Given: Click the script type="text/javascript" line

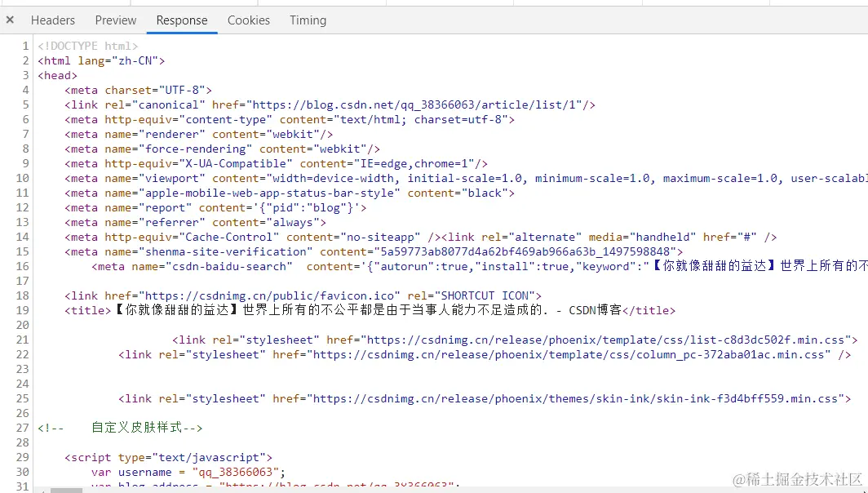Looking at the screenshot, I should point(168,458).
